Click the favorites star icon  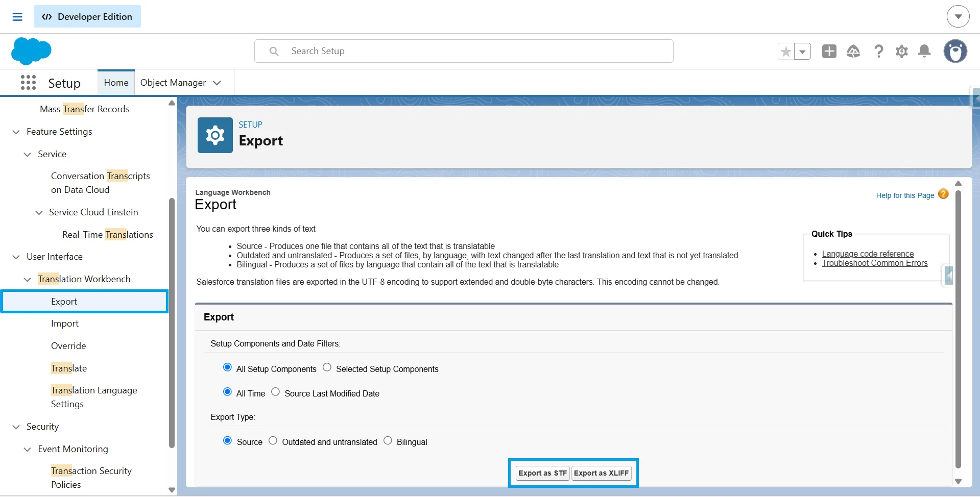click(x=786, y=52)
